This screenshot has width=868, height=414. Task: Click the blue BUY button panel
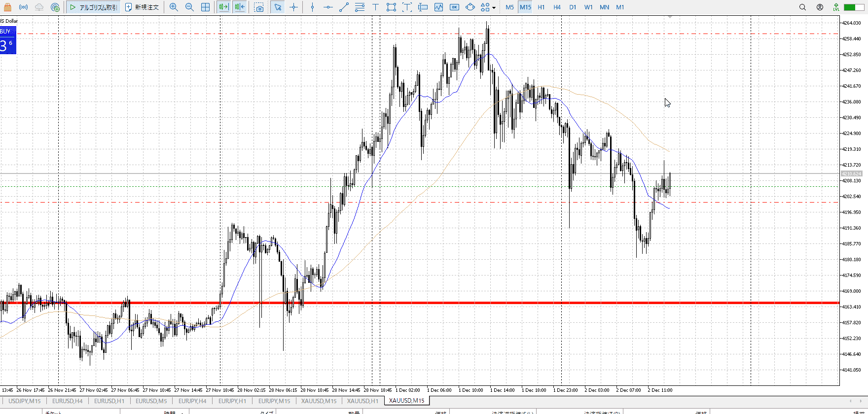coord(8,40)
